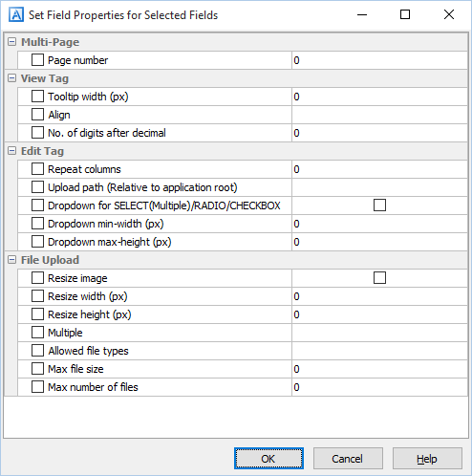
Task: Toggle the Dropdown for SELECT value checkbox
Action: (x=379, y=206)
